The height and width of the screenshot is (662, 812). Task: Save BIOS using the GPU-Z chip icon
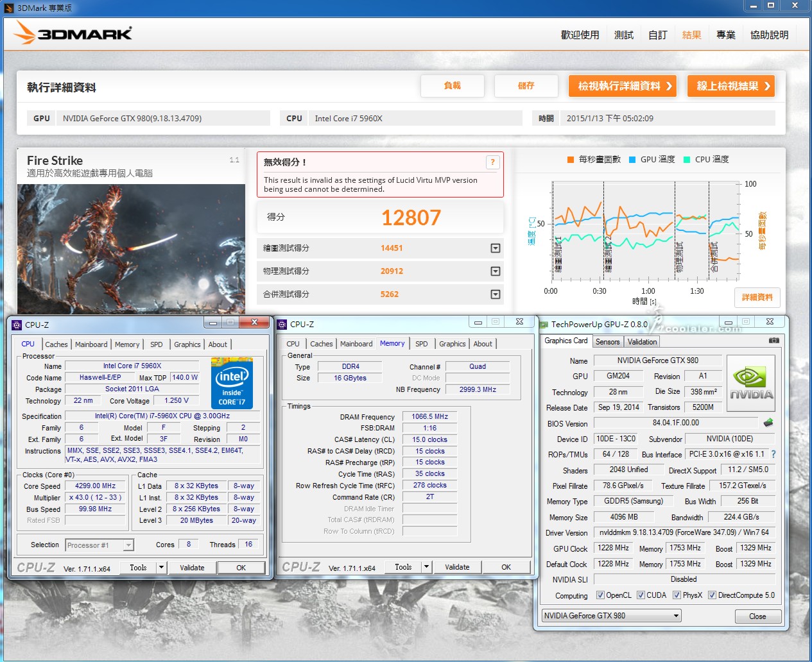click(x=768, y=423)
